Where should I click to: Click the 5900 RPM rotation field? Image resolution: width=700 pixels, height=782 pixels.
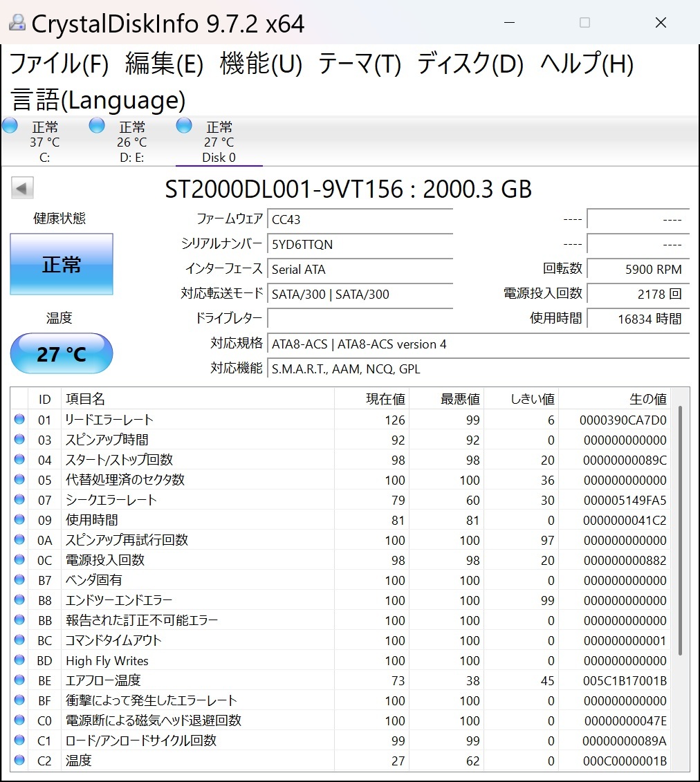[638, 270]
